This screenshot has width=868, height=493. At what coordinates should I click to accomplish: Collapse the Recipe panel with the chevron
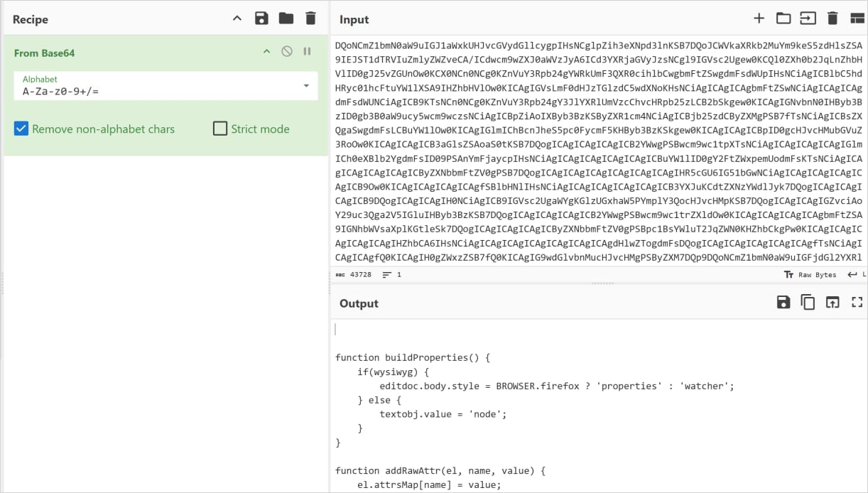(x=237, y=18)
